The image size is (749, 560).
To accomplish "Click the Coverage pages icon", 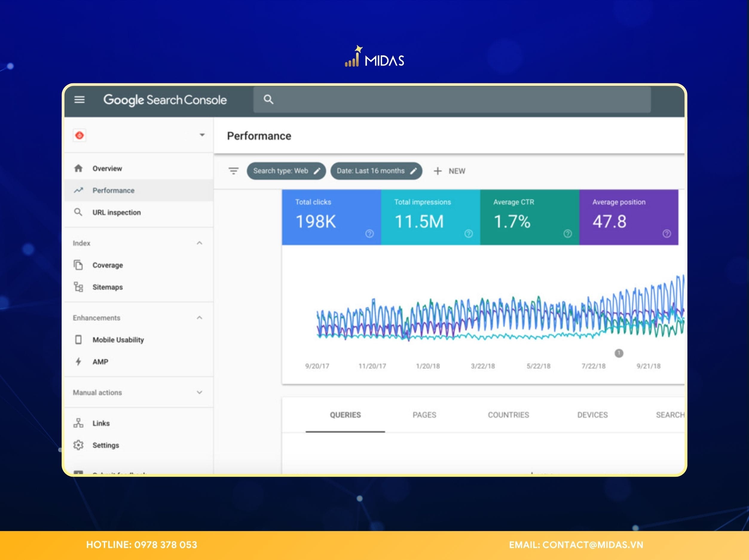I will point(78,265).
